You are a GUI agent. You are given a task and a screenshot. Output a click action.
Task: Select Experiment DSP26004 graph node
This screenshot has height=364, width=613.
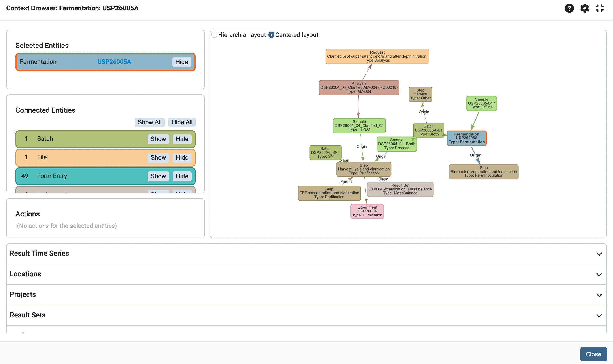click(367, 211)
